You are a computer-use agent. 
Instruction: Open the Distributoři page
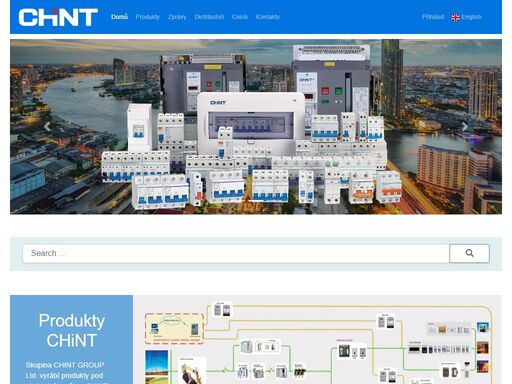(x=209, y=17)
